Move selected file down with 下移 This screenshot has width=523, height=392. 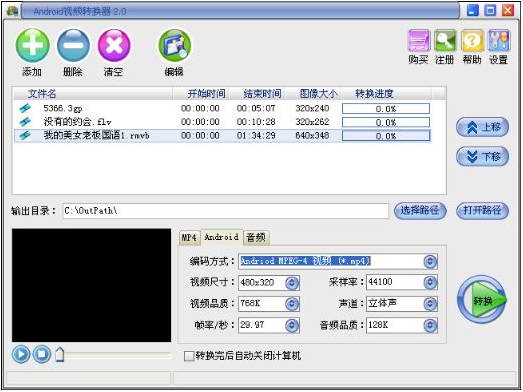482,156
